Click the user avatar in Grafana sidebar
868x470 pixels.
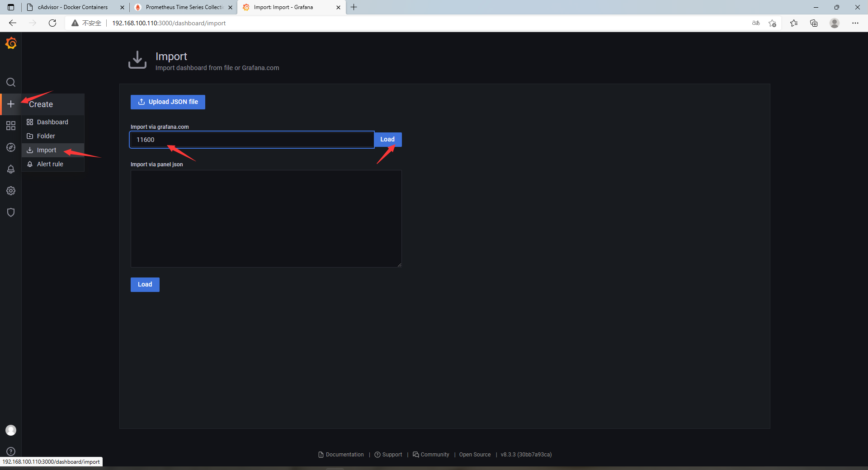pyautogui.click(x=11, y=430)
